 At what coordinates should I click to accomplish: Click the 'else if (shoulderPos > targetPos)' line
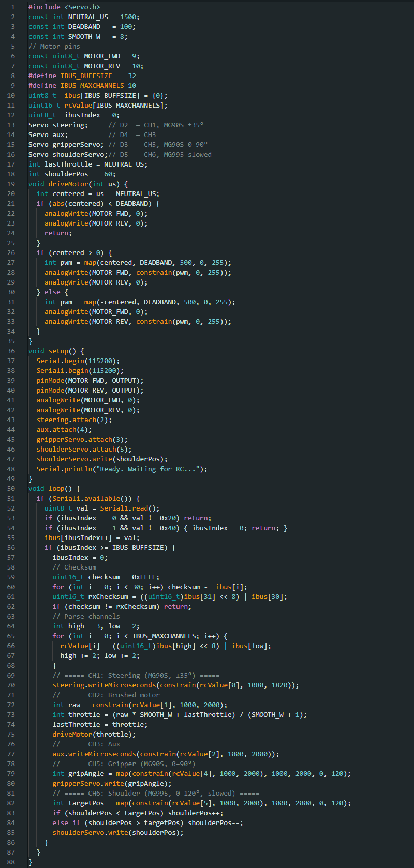click(x=147, y=823)
